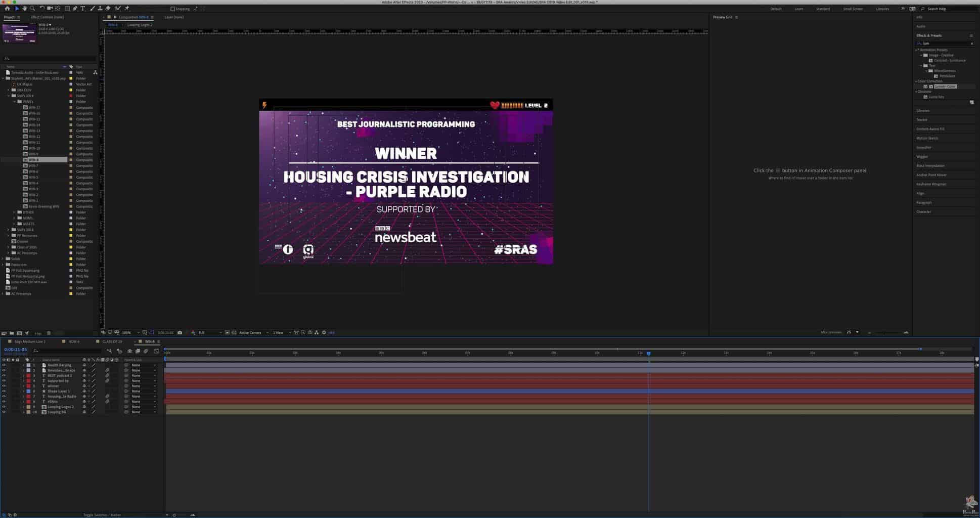The width and height of the screenshot is (980, 518).
Task: Enable the Snapping checkbox
Action: [172, 9]
